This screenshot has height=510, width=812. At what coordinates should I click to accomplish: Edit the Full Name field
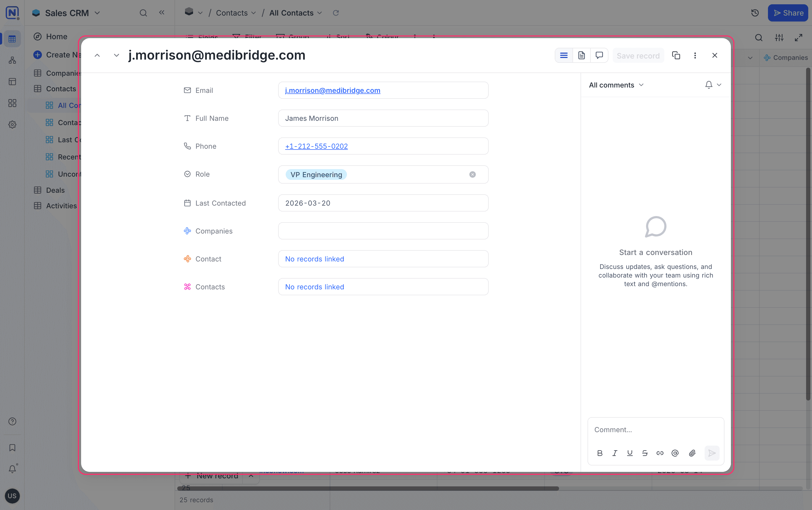(383, 118)
